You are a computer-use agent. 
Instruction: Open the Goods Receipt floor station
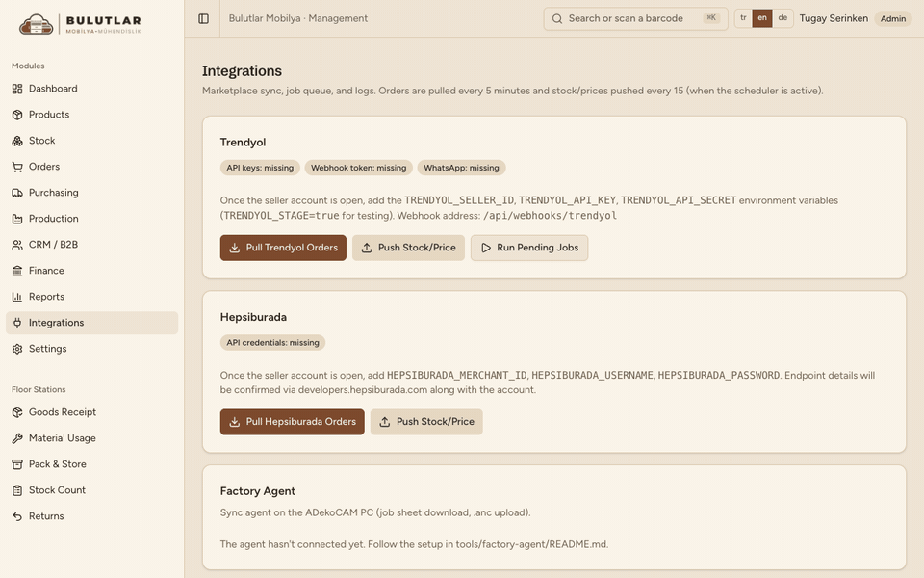92,412
